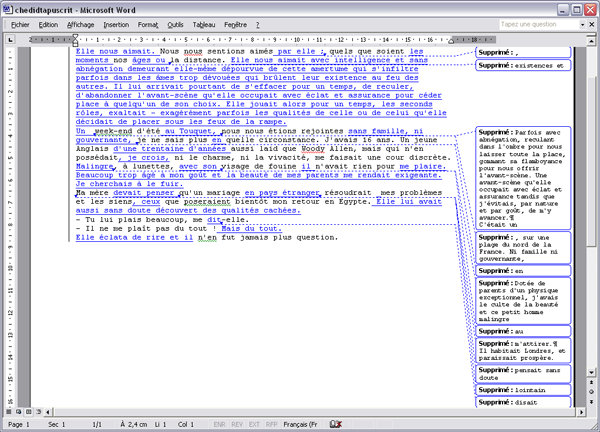This screenshot has width=600, height=432.
Task: Click horizontal scrollbar left arrow
Action: (48, 412)
